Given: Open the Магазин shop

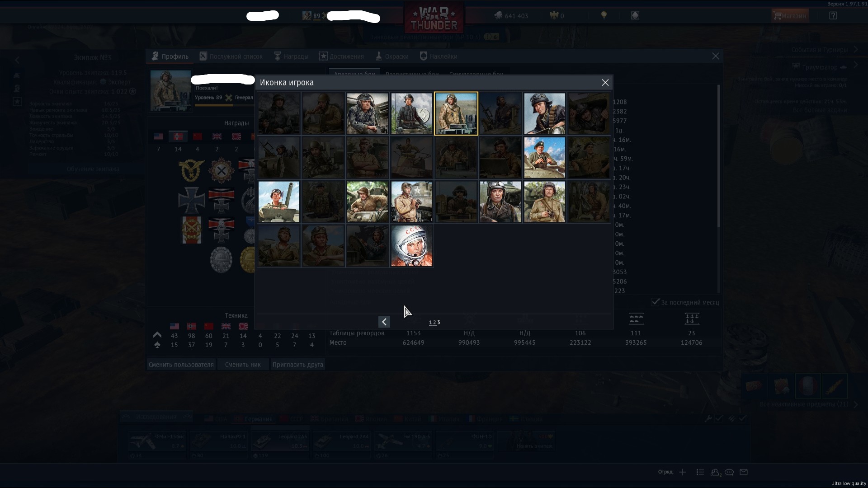Looking at the screenshot, I should click(x=790, y=16).
